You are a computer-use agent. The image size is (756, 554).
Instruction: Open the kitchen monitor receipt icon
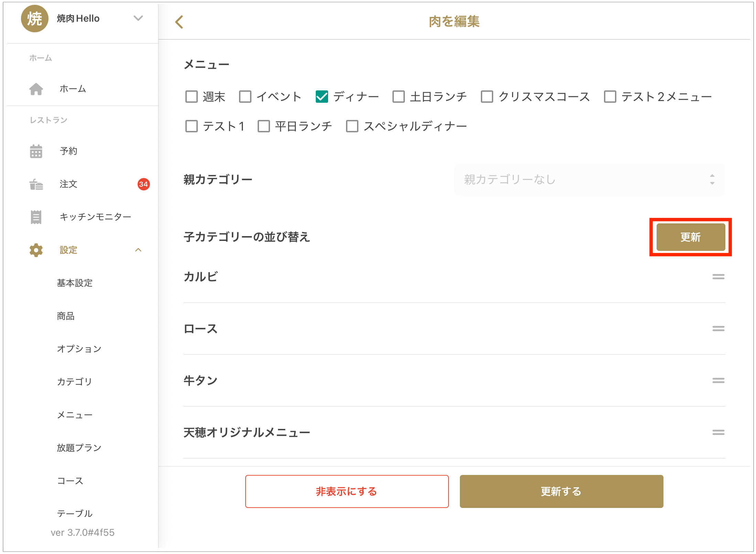[x=36, y=217]
